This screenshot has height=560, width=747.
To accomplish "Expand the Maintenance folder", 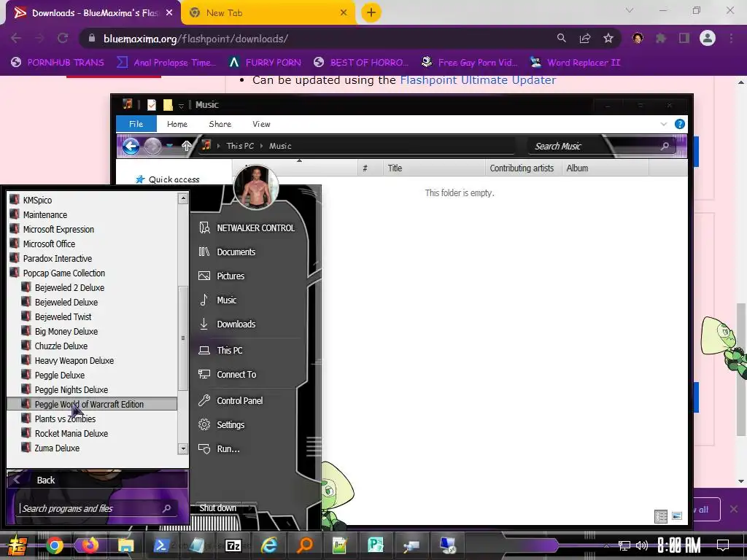I will pyautogui.click(x=44, y=215).
